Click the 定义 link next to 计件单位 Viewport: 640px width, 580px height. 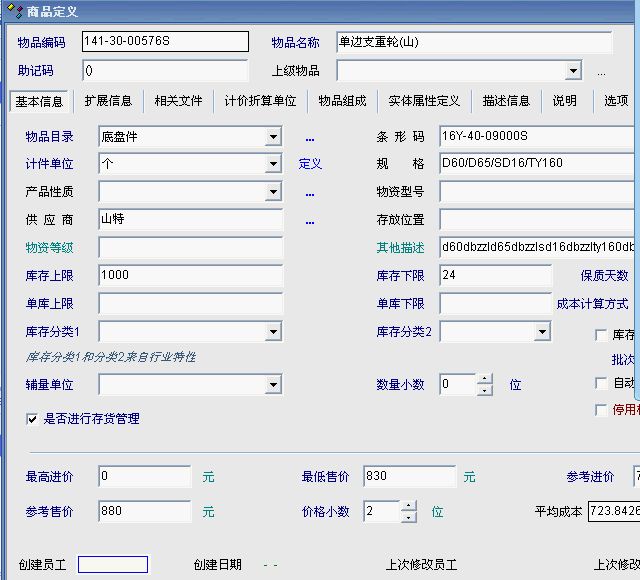pyautogui.click(x=310, y=164)
